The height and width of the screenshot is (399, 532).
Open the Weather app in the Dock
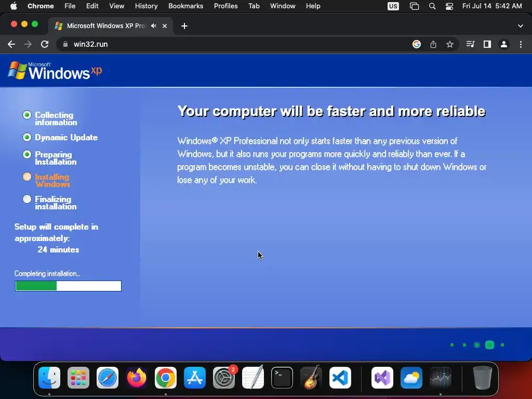411,378
